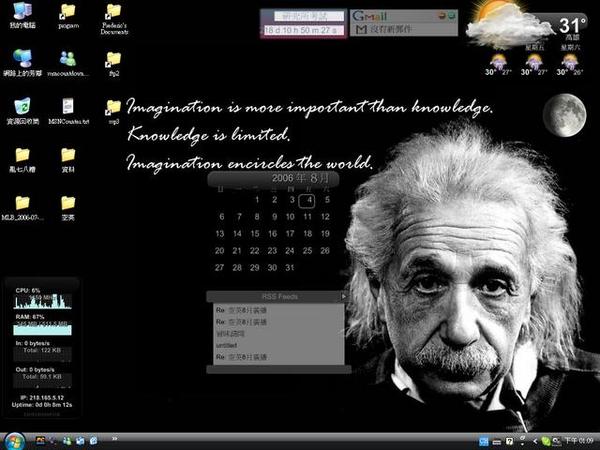Click the CPU: 6% usage graph

[42, 301]
